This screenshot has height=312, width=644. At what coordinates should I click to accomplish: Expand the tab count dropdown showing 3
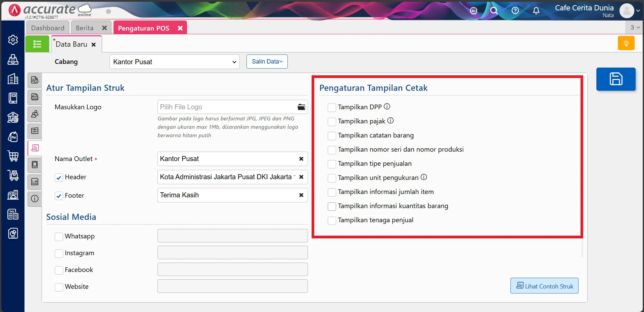pyautogui.click(x=634, y=28)
